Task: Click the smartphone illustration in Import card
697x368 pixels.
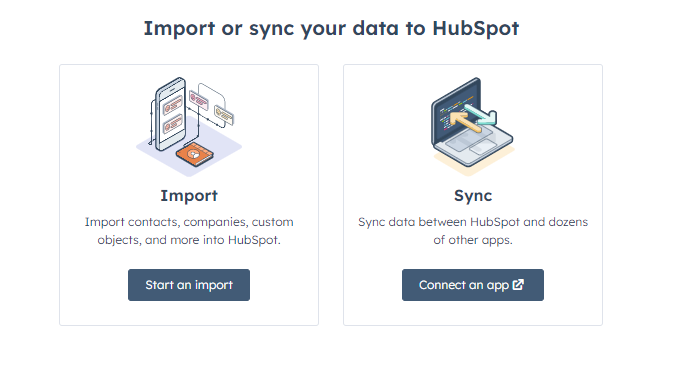Action: pos(169,114)
